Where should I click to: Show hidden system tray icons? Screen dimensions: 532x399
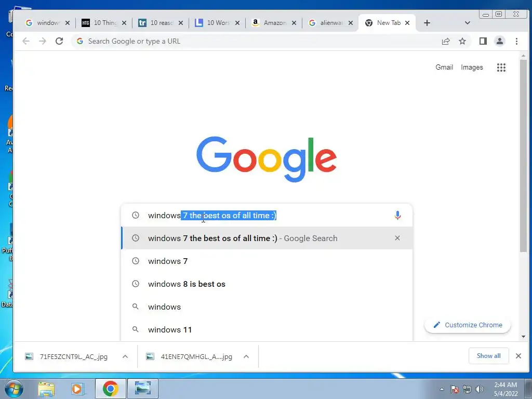coord(442,389)
